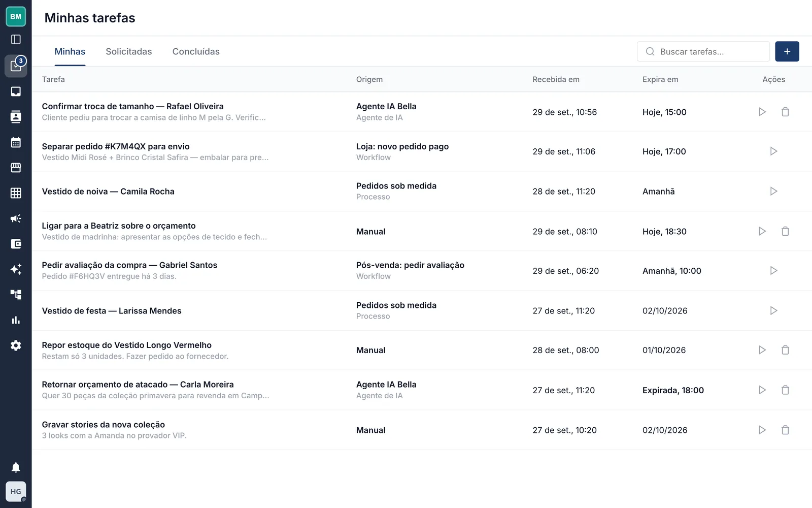Click the BM workspace avatar
The image size is (812, 508).
(16, 16)
